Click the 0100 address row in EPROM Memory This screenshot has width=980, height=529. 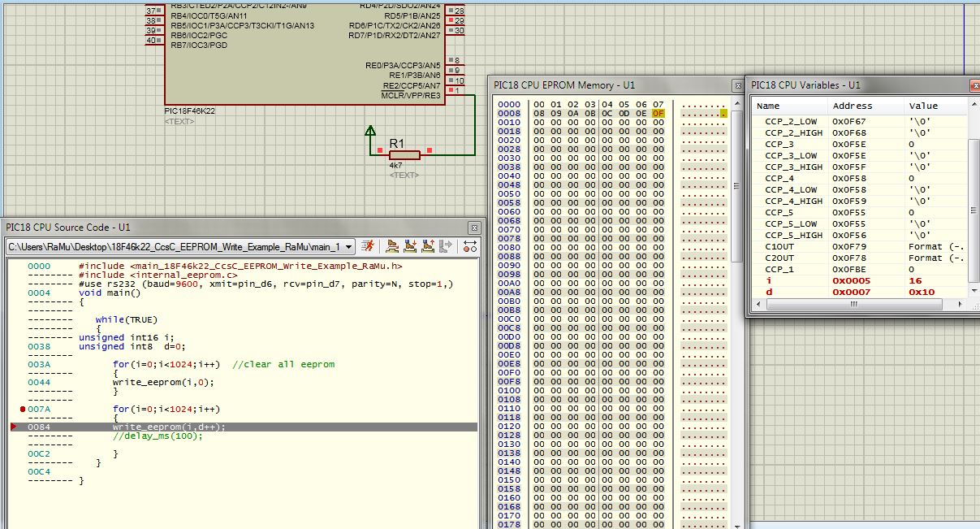click(x=509, y=391)
